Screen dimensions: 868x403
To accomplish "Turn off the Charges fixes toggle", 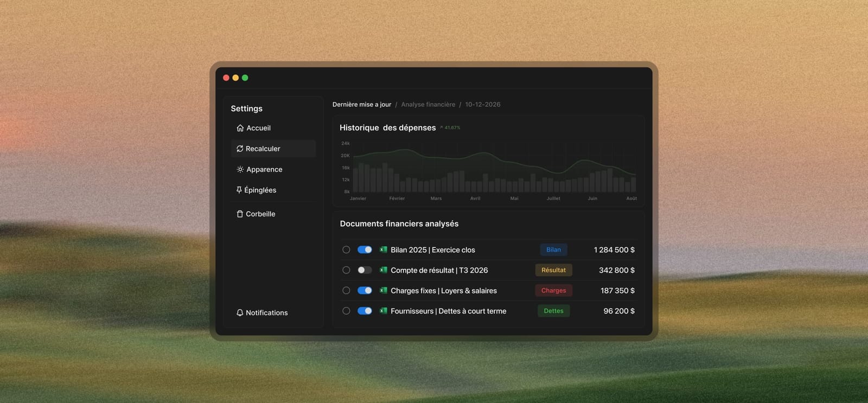I will pos(365,290).
